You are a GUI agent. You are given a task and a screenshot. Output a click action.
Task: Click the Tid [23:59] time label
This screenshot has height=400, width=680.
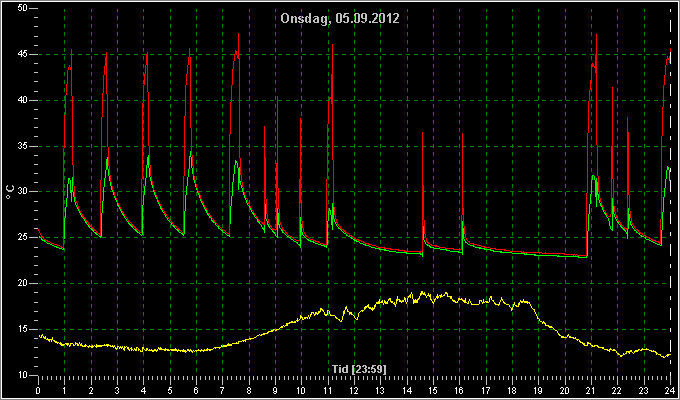(x=359, y=369)
